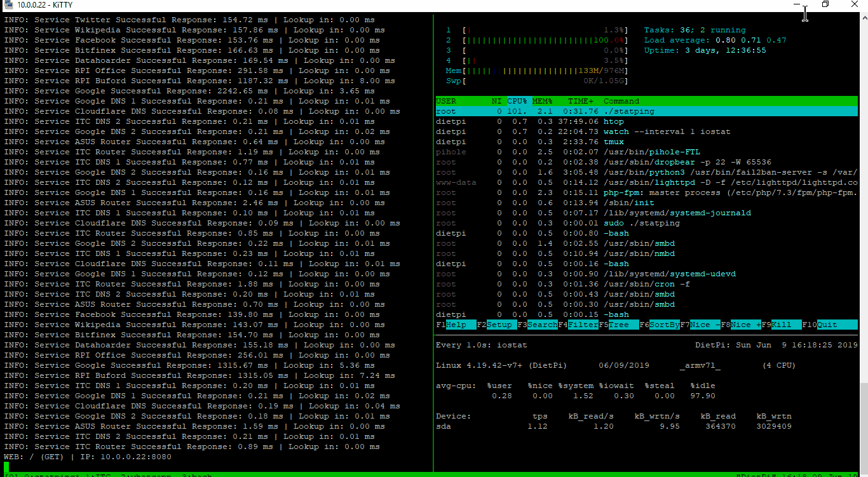Click F10 Quit in htop
Screen dimensions: 868x477
pos(829,325)
